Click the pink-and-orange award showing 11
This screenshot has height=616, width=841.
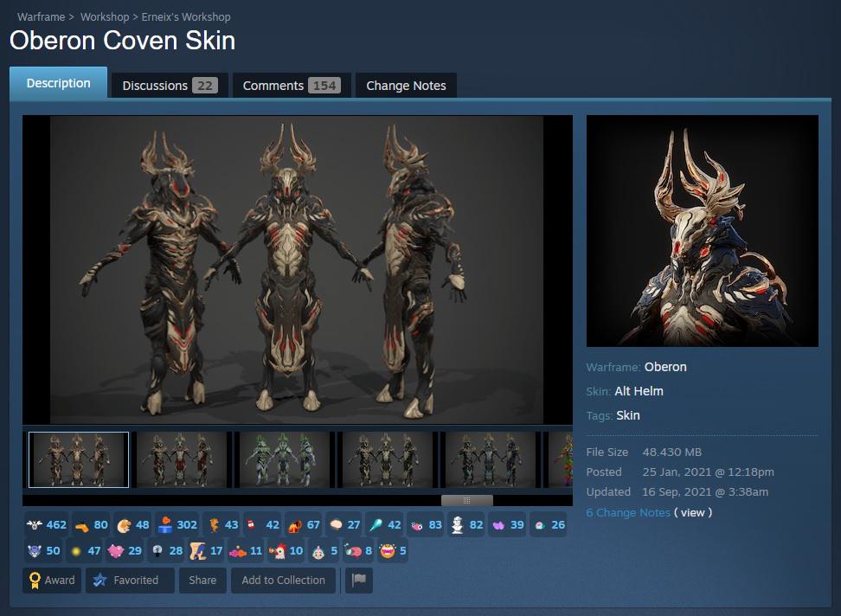pyautogui.click(x=246, y=550)
